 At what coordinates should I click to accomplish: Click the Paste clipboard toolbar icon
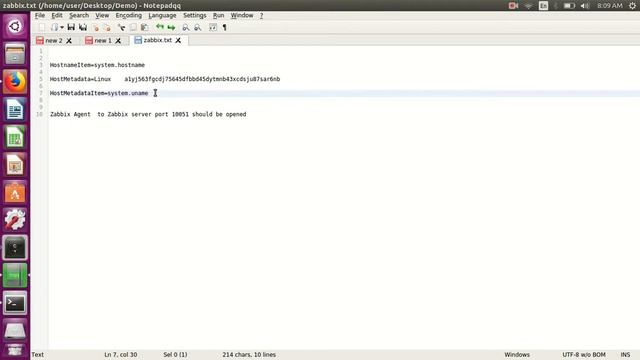tap(144, 27)
